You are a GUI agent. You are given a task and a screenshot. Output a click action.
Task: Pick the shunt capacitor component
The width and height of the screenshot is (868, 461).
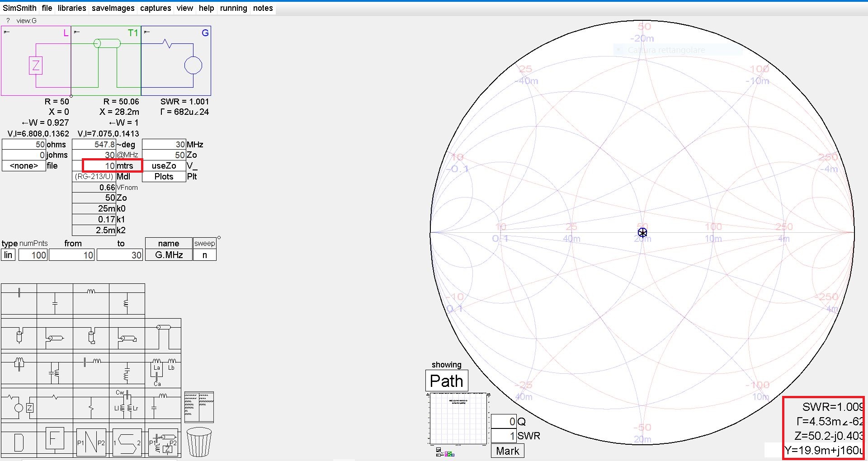55,299
